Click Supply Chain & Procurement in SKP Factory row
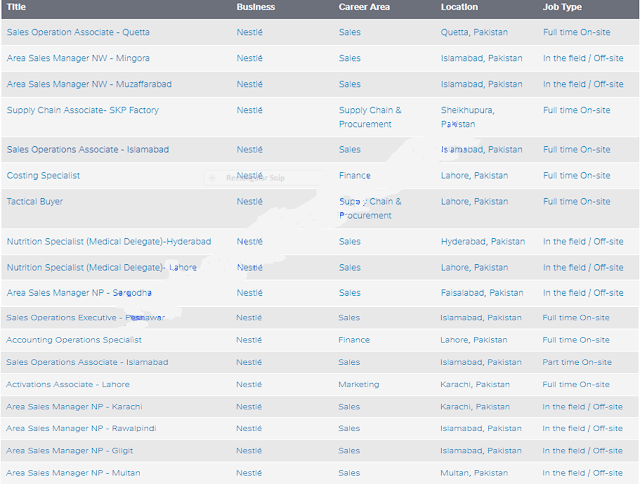 tap(370, 117)
